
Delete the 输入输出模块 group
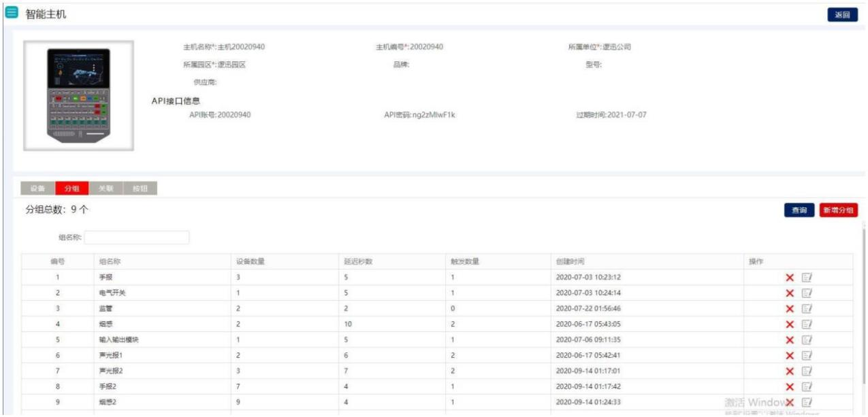pyautogui.click(x=790, y=340)
